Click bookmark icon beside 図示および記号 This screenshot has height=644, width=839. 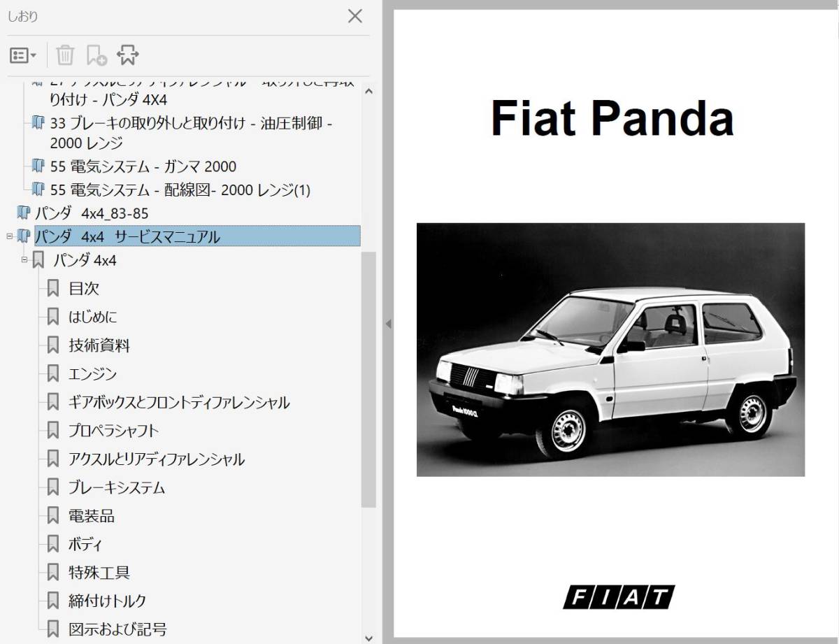[x=53, y=629]
